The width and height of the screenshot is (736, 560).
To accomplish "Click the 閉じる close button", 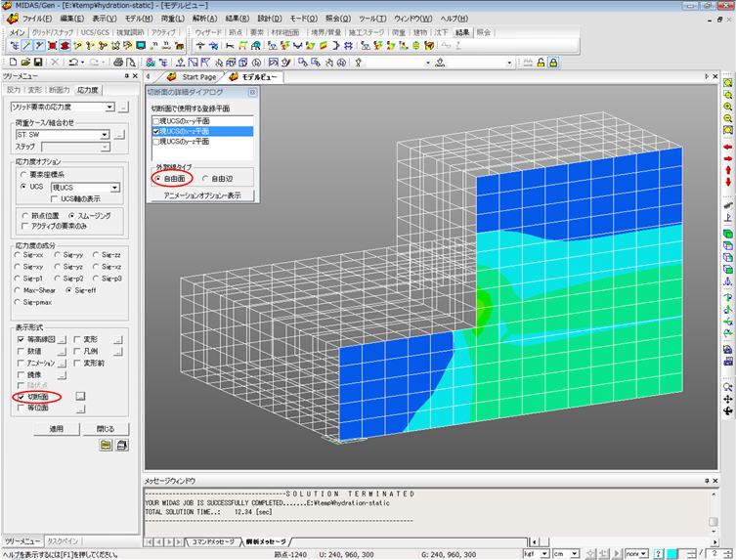I will (106, 429).
